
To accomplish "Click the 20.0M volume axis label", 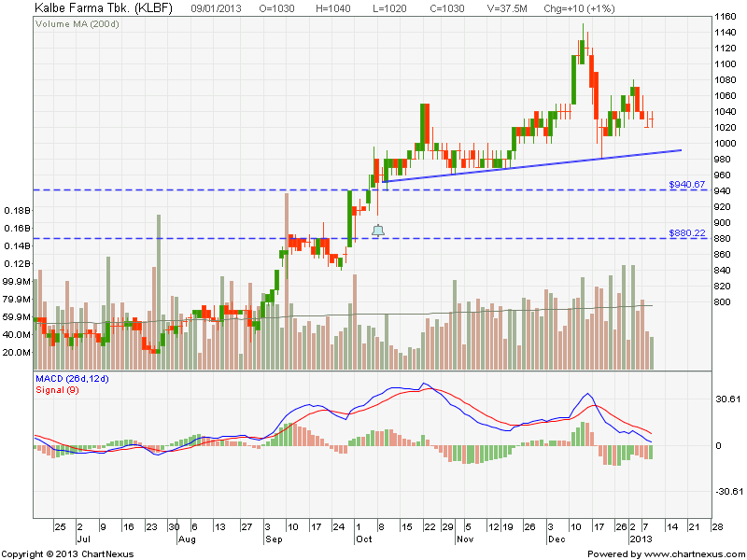I will (17, 353).
